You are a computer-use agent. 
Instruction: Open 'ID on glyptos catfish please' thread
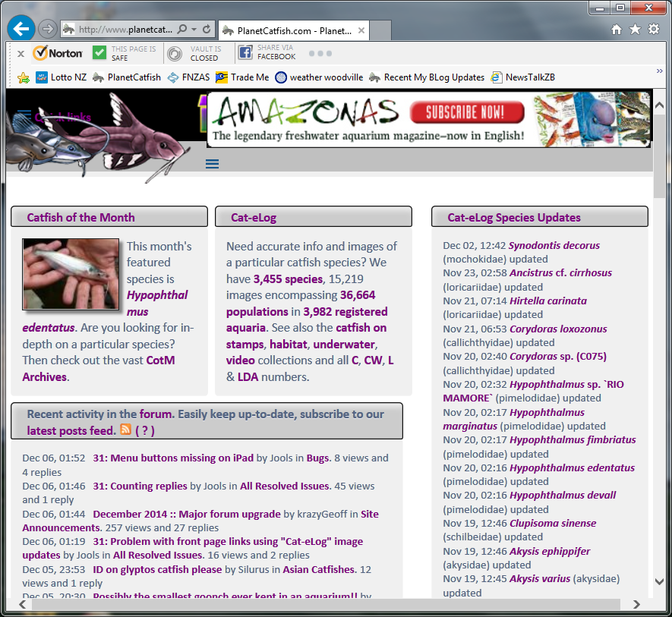tap(157, 570)
